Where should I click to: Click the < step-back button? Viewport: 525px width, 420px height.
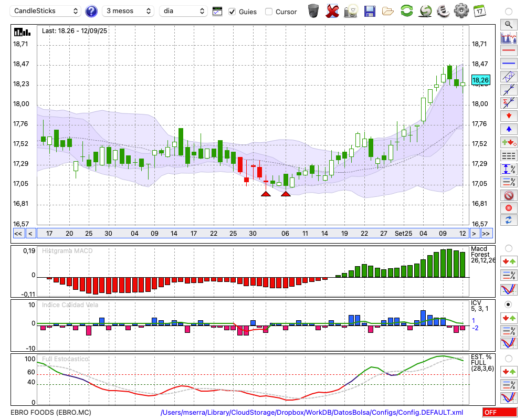click(30, 234)
